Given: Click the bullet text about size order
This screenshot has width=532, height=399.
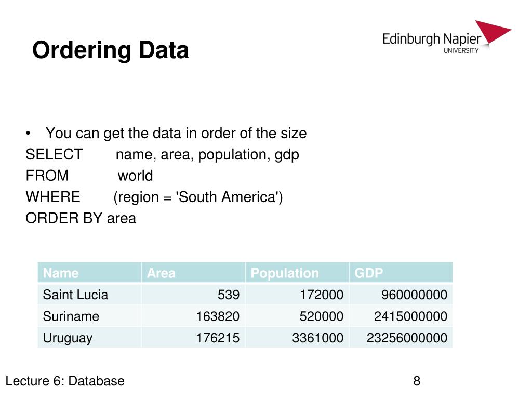Looking at the screenshot, I should [176, 134].
